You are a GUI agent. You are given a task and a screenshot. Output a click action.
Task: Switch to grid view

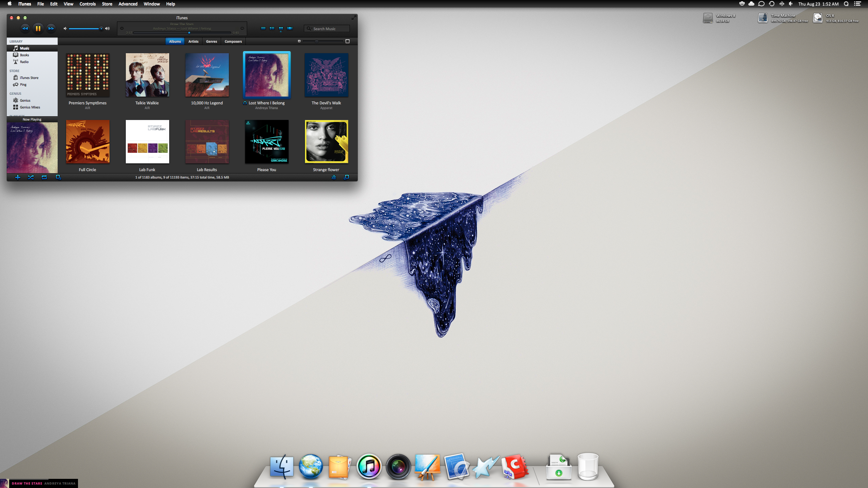pos(281,28)
